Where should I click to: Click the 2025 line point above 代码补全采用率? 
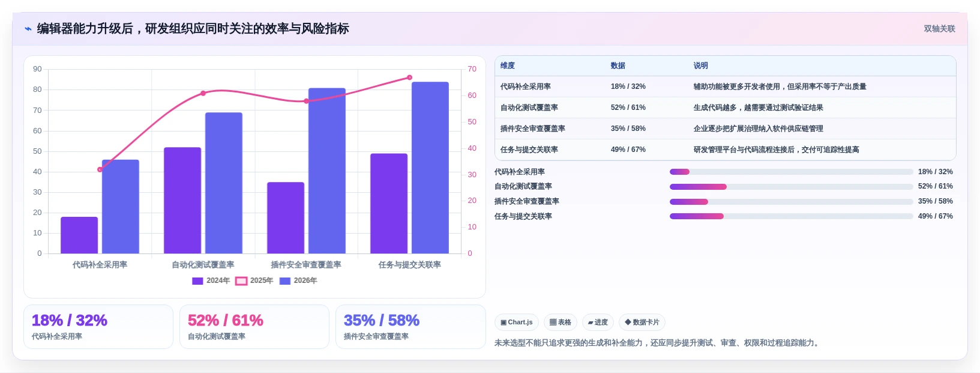(100, 169)
